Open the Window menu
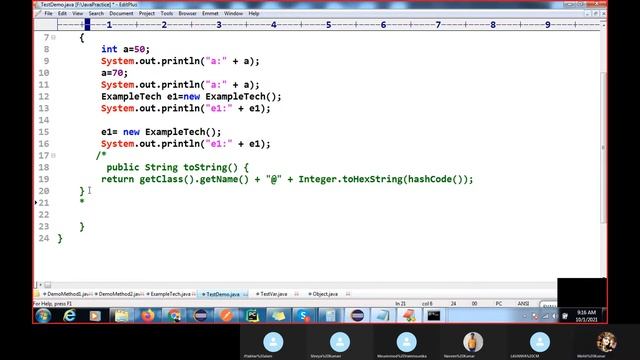Screen dimensions: 640x360 233,13
